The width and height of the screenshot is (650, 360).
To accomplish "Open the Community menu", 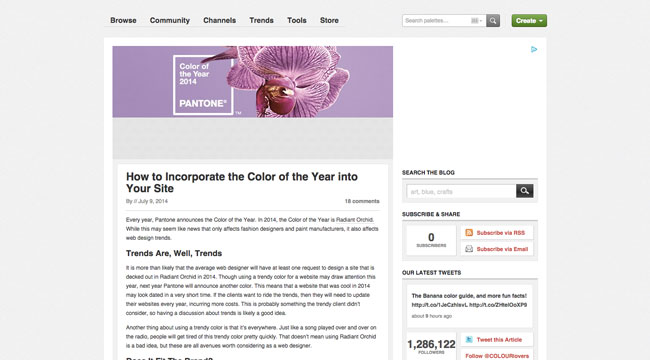I will click(x=170, y=20).
